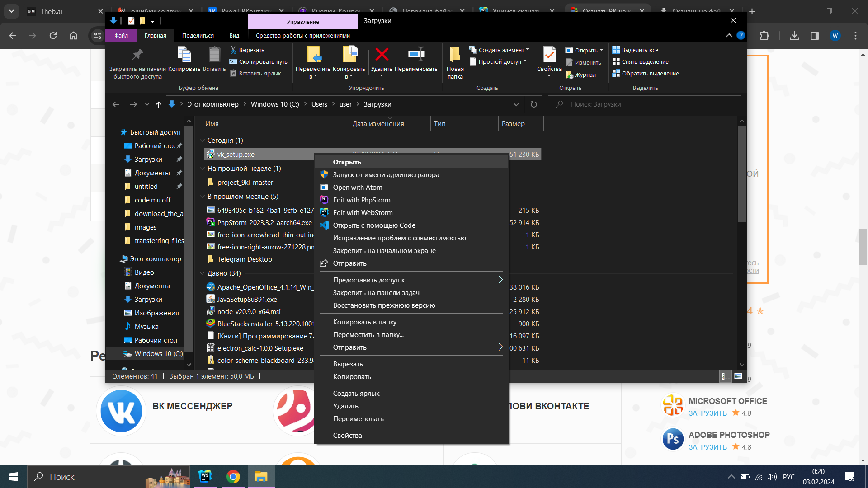Click the Explorer Help question mark icon
868x488 pixels.
click(741, 35)
